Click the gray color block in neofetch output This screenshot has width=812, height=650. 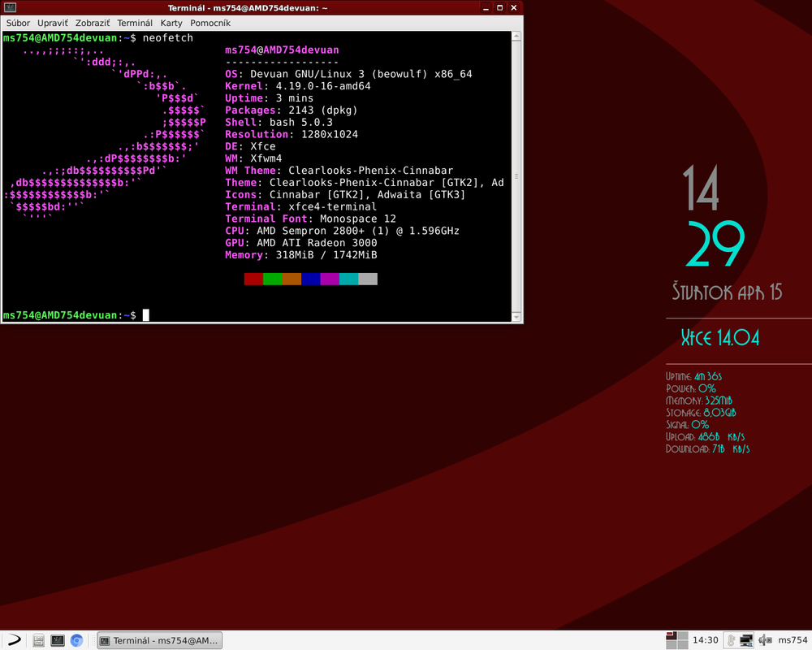[x=368, y=279]
